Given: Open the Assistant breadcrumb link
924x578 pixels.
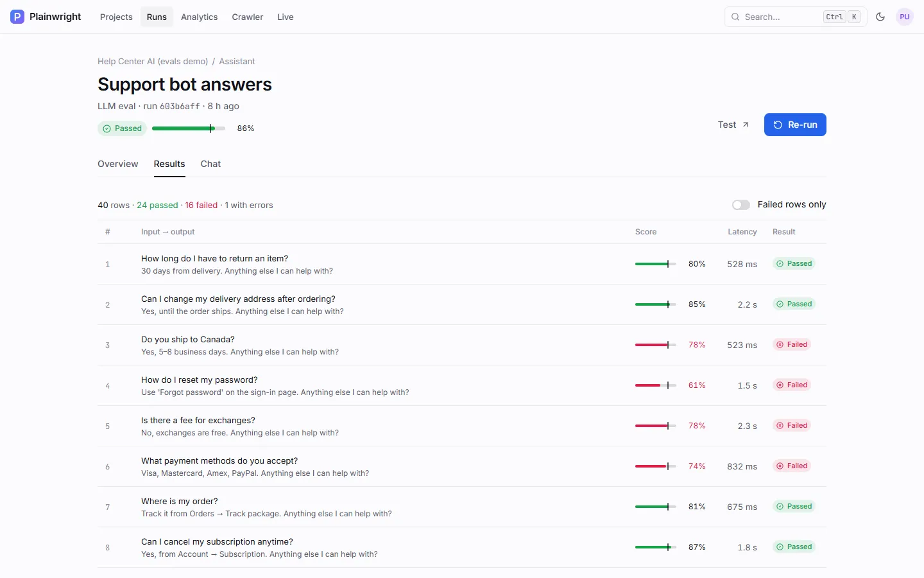Looking at the screenshot, I should (x=237, y=62).
